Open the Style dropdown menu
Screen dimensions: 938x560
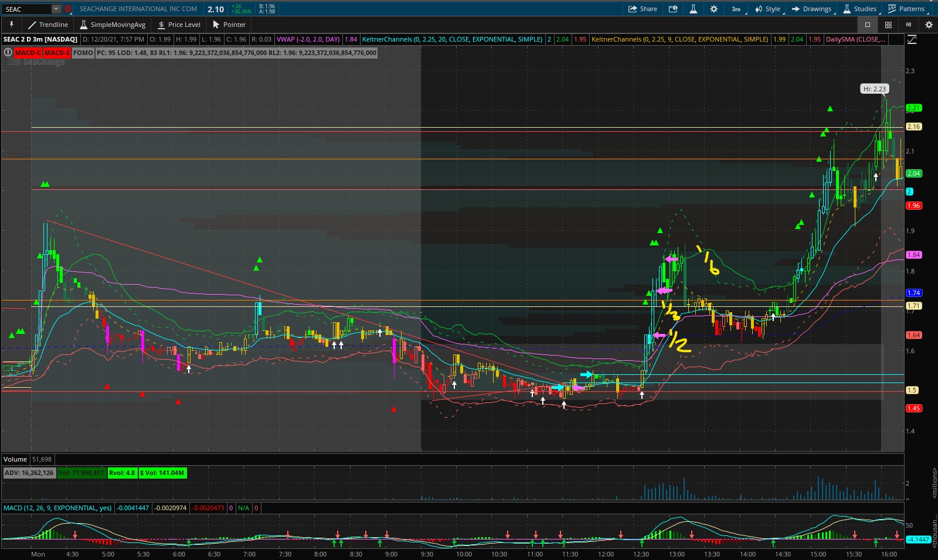(x=767, y=9)
